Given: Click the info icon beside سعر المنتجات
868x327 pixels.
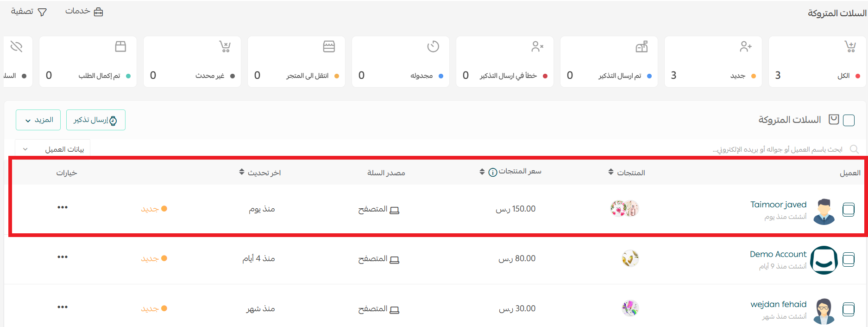Looking at the screenshot, I should (x=493, y=173).
